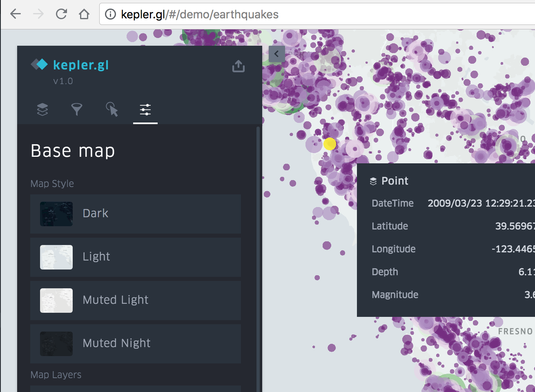Viewport: 535px width, 392px height.
Task: Click the browser home icon
Action: coord(84,13)
